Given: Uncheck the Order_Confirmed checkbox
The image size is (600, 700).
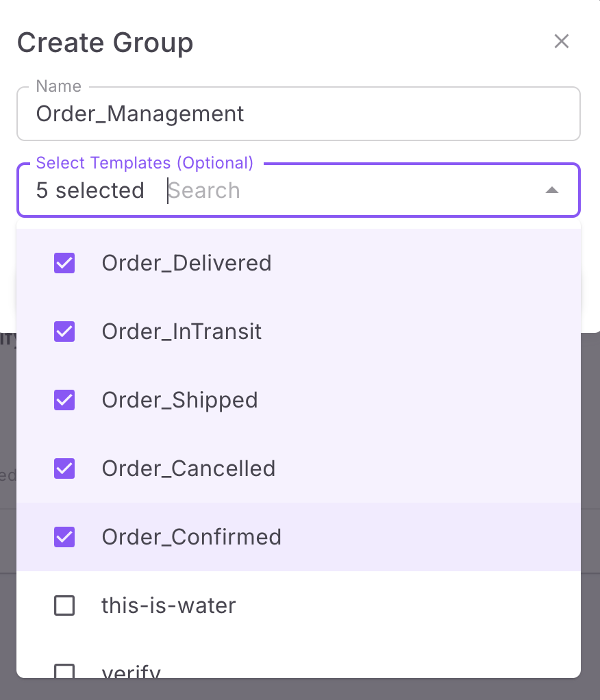Looking at the screenshot, I should 64,537.
